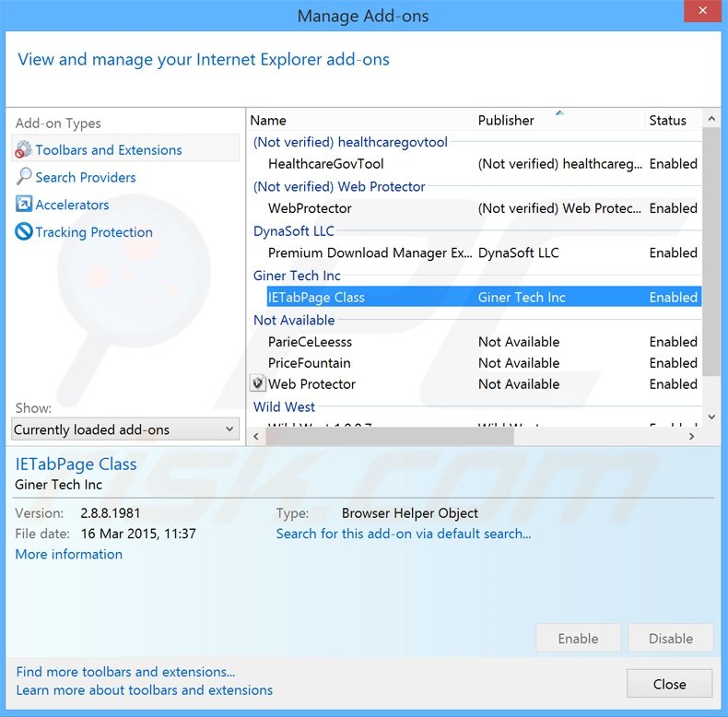Click vertical scrollbar down arrow
Image resolution: width=728 pixels, height=717 pixels.
[711, 417]
